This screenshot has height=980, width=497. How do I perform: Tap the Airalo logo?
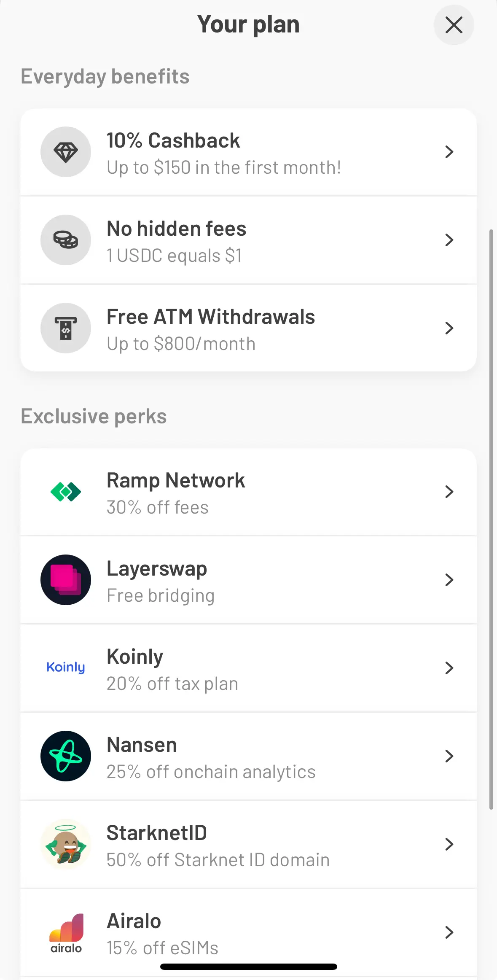pyautogui.click(x=66, y=933)
